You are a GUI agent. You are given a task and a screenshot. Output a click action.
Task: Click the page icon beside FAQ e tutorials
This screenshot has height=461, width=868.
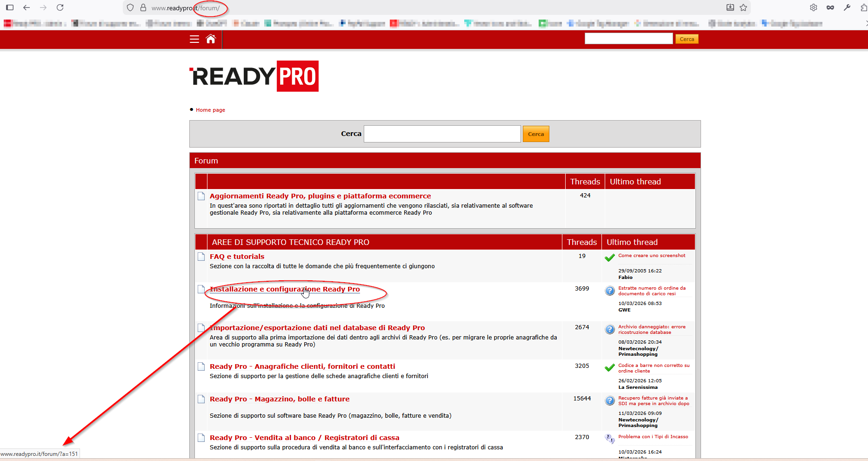[x=201, y=257]
